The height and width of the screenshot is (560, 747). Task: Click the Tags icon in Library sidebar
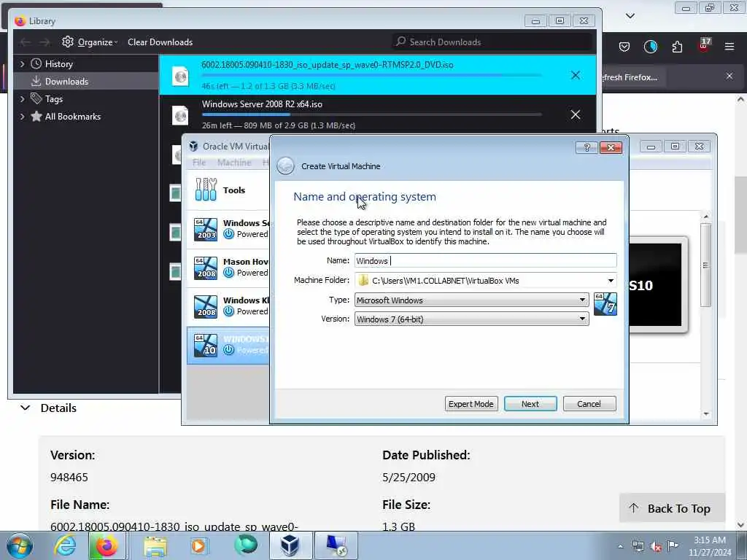click(36, 98)
